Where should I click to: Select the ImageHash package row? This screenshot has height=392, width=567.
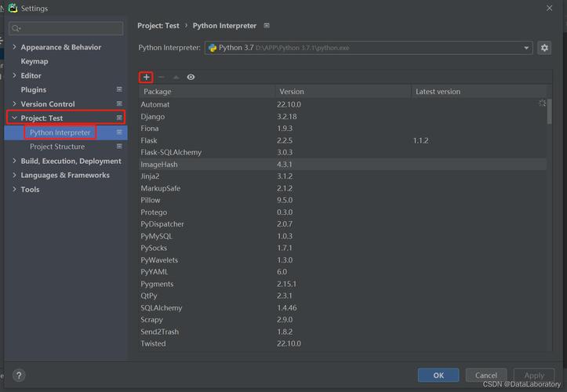(343, 164)
